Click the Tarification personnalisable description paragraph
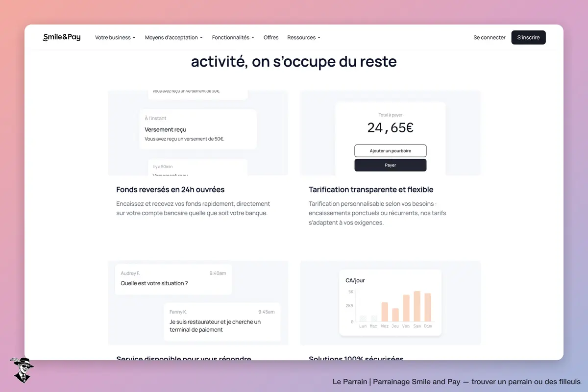 tap(377, 213)
